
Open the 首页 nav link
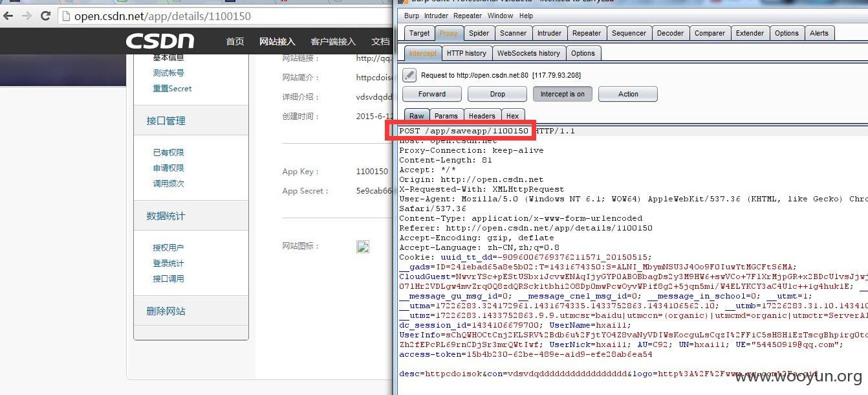point(235,41)
